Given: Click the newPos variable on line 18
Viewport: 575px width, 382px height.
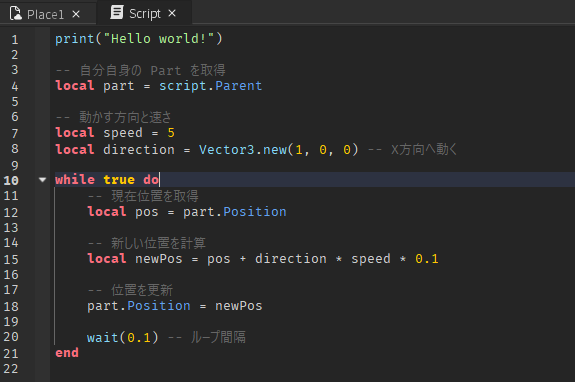Looking at the screenshot, I should click(x=239, y=306).
